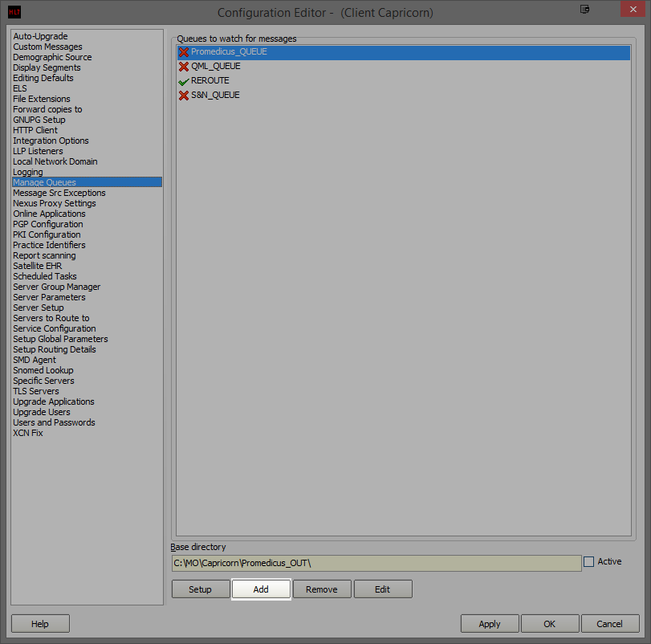Click the title bar display icon near close

(x=584, y=9)
